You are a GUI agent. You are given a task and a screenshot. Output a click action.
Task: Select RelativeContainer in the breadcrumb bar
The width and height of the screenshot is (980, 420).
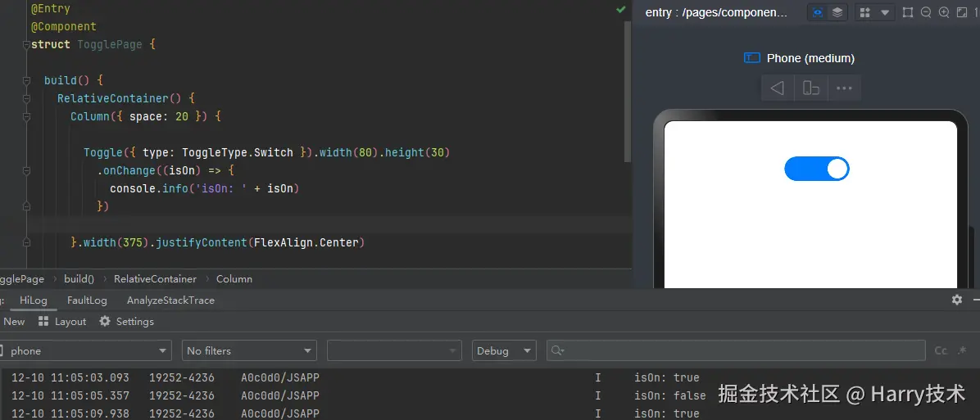click(155, 279)
